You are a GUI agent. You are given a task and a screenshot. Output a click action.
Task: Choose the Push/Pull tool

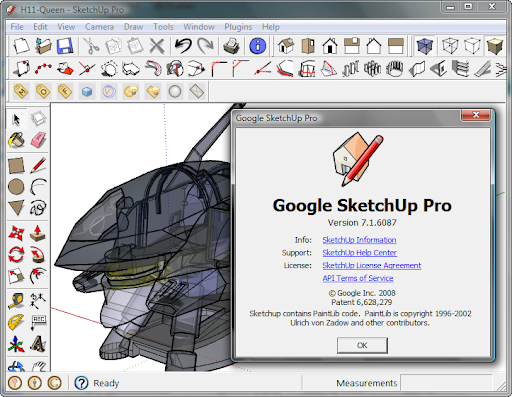(38, 233)
